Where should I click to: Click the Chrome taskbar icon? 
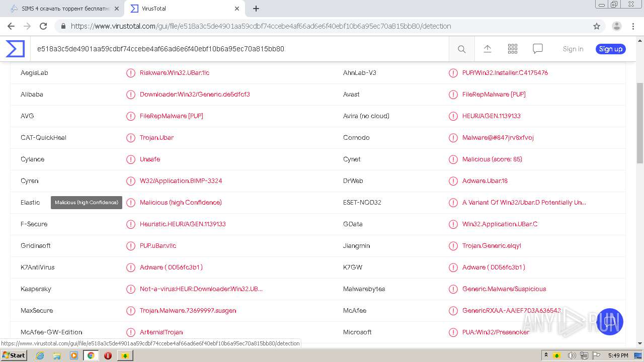pos(91,355)
